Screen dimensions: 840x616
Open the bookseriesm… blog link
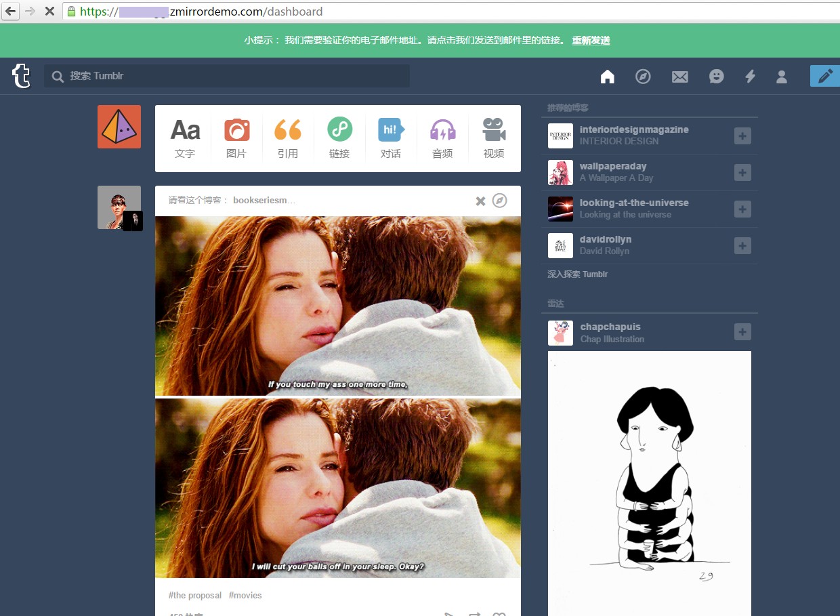point(264,200)
